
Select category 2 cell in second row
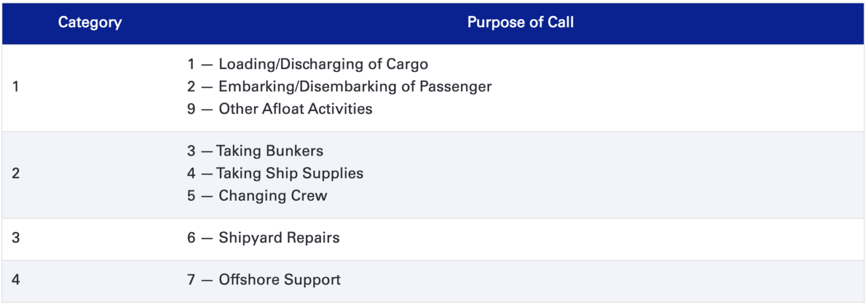pyautogui.click(x=16, y=174)
